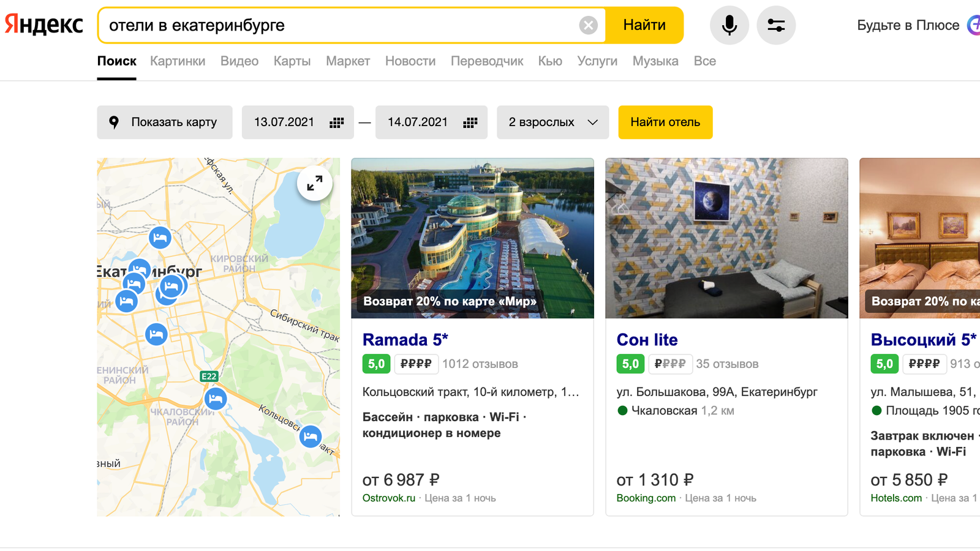
Task: Open the check-out date calendar icon
Action: point(470,122)
